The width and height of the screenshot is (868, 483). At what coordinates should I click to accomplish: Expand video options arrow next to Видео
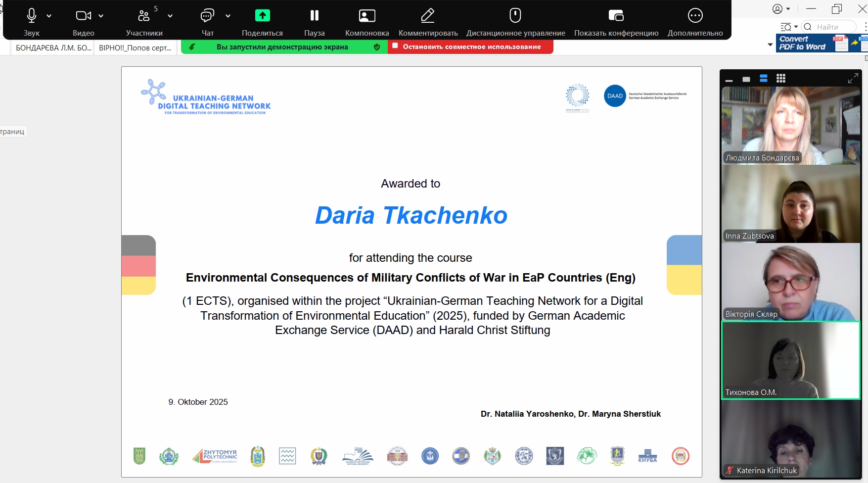(101, 16)
